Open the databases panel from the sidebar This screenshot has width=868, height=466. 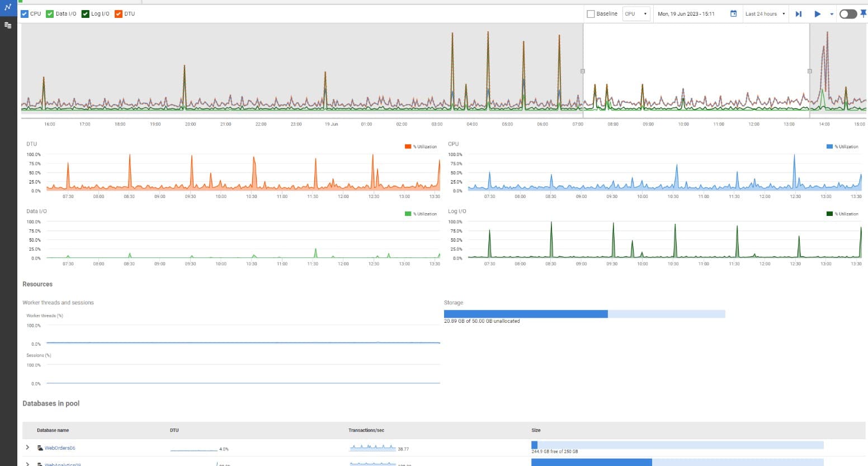[8, 25]
